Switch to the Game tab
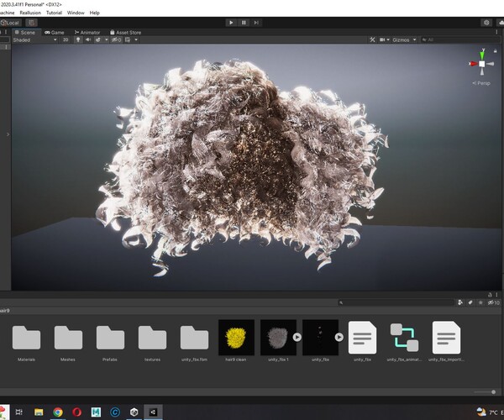 (x=55, y=33)
